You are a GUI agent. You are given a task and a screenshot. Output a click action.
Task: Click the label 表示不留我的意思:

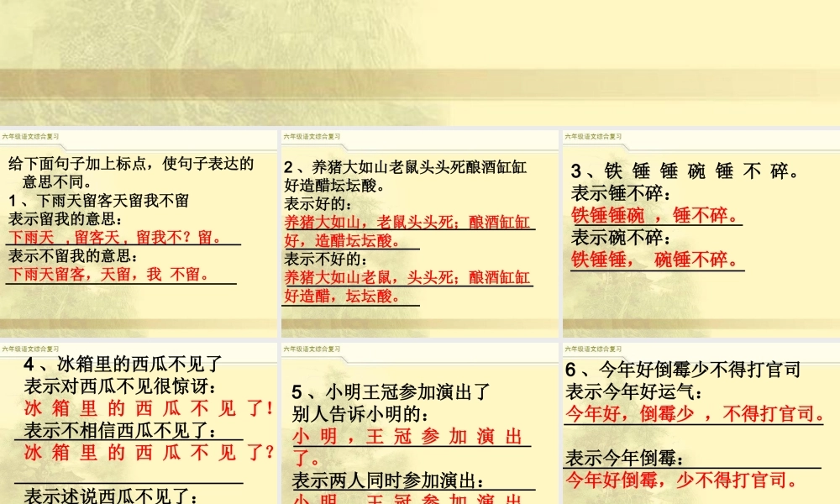pos(73,256)
